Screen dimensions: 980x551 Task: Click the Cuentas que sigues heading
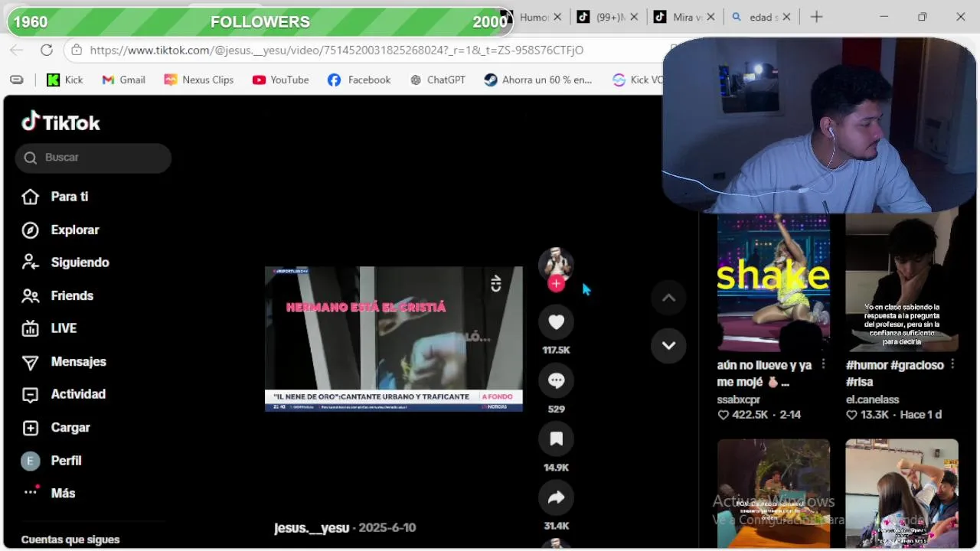tap(70, 540)
